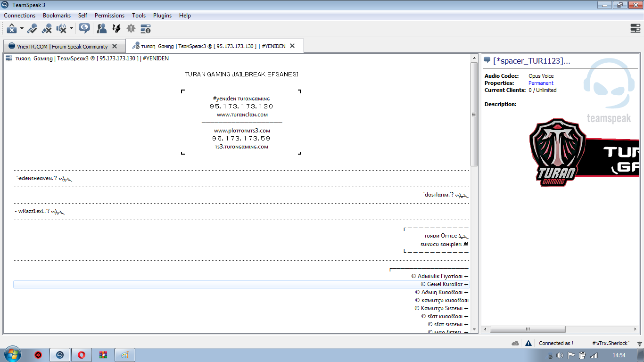Open the Contacts people icon in toolbar
Image resolution: width=644 pixels, height=362 pixels.
pos(102,29)
